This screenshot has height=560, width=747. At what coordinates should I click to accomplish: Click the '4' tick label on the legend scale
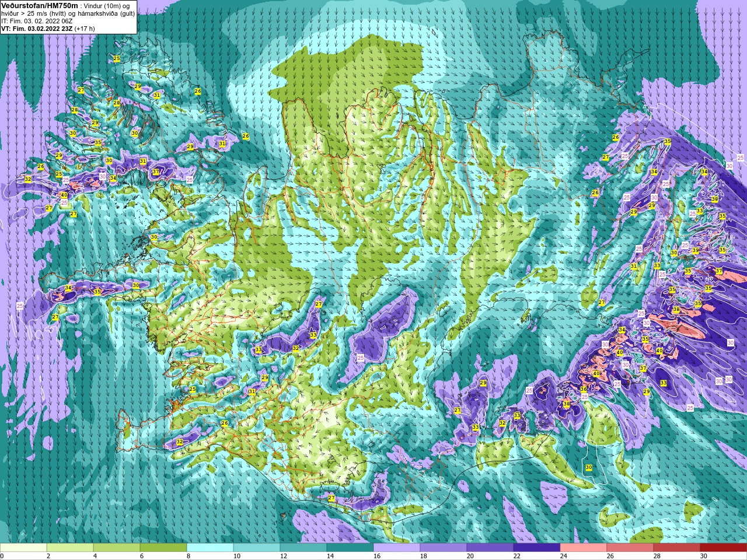coord(95,556)
